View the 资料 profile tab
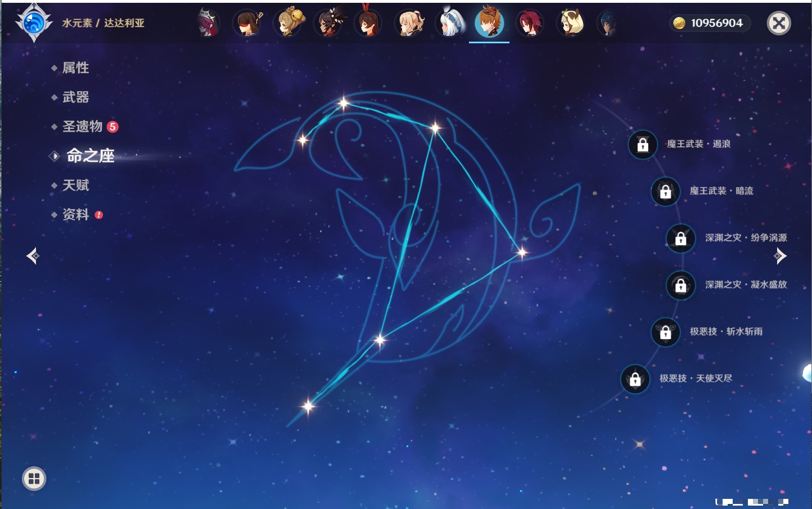812x509 pixels. tap(75, 214)
